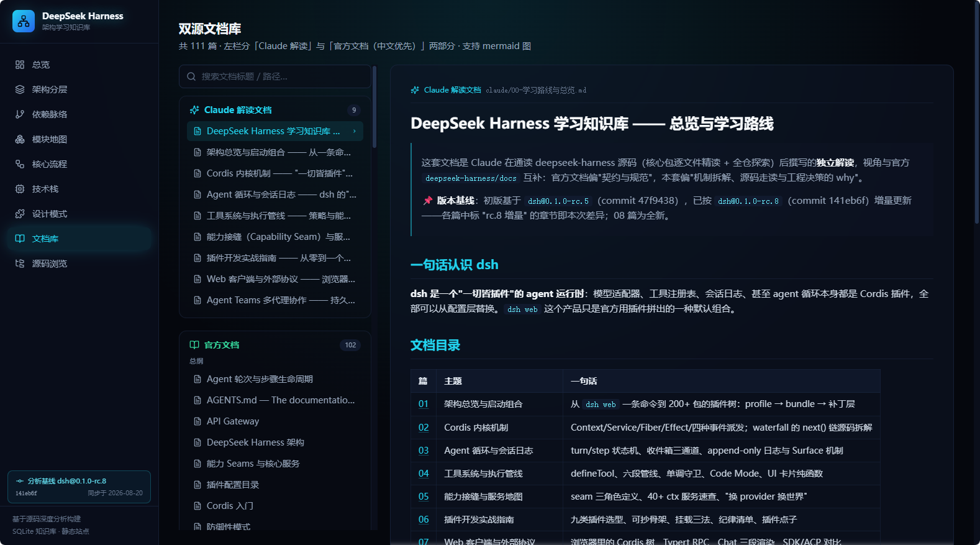Go to 源码浏览 page

tap(79, 263)
